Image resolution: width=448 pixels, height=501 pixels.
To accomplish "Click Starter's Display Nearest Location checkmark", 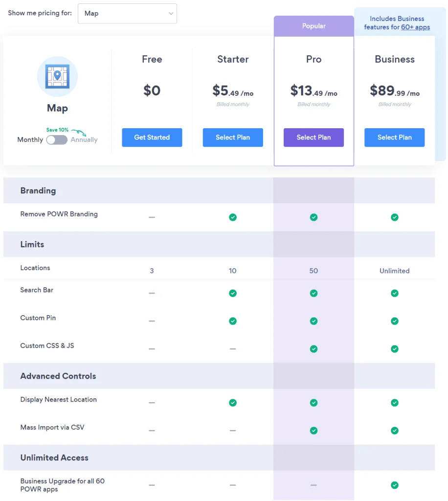I will click(233, 403).
